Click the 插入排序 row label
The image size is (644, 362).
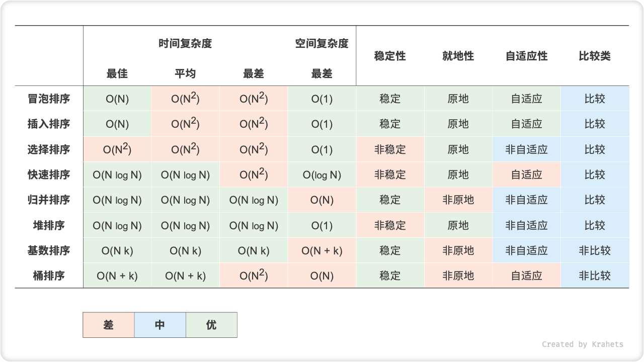coord(48,124)
